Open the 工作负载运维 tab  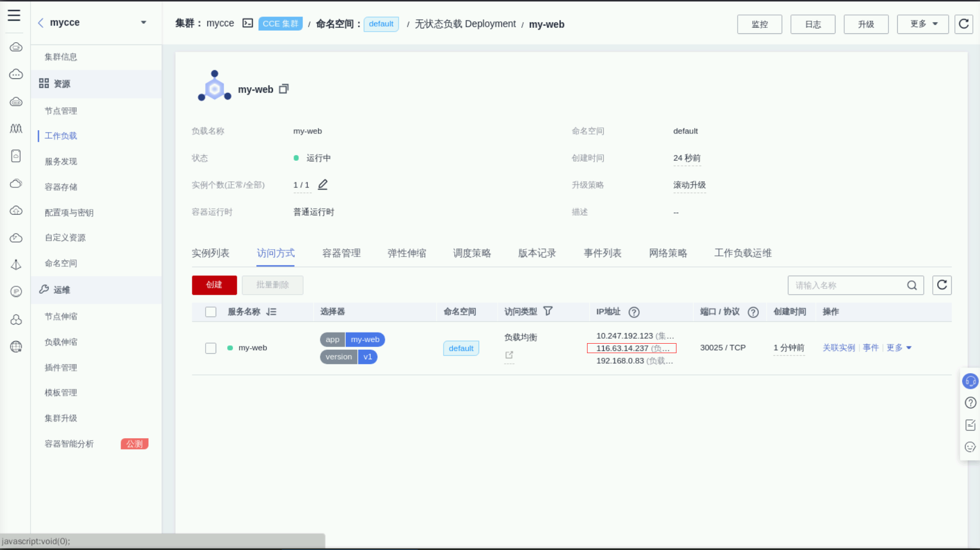[743, 254]
